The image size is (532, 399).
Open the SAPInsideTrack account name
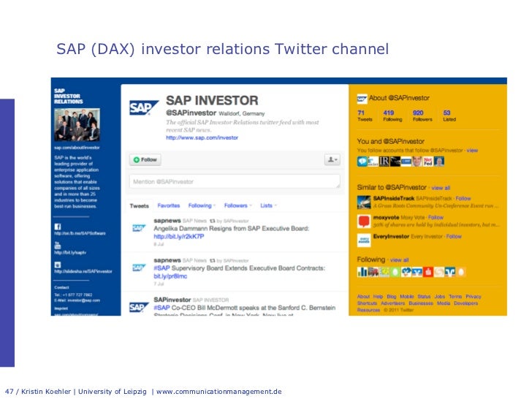(x=394, y=199)
